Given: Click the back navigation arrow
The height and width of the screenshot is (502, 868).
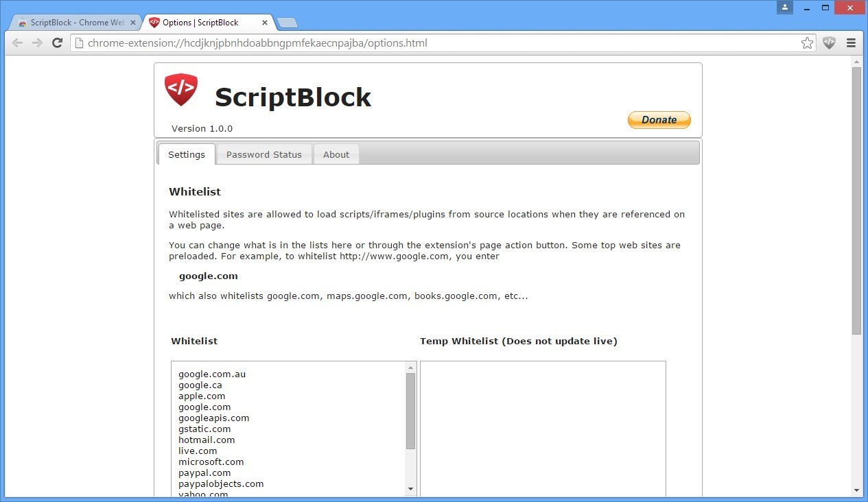Looking at the screenshot, I should click(17, 43).
